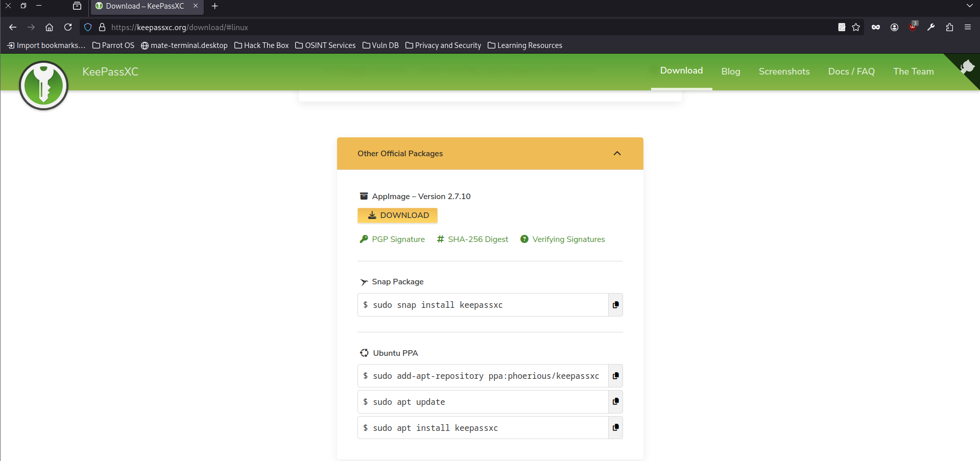
Task: Open the Hack The Box bookmark folder
Action: click(261, 45)
